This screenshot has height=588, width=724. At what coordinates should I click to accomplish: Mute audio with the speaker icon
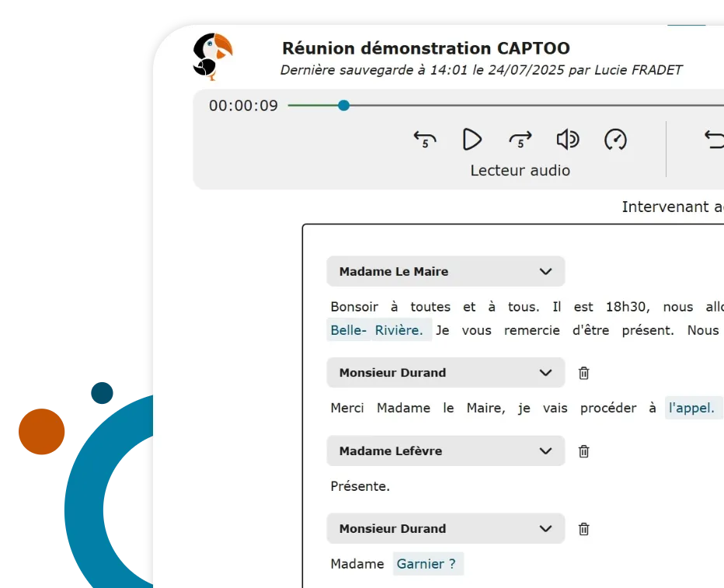click(568, 140)
